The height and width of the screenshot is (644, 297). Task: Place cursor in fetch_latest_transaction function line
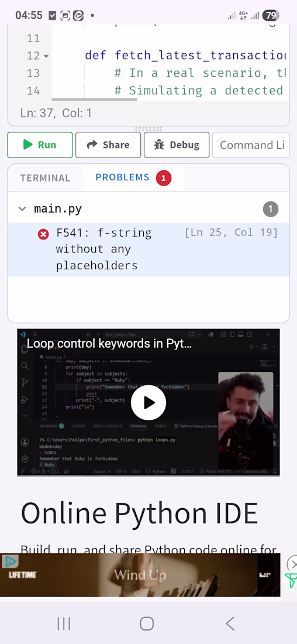pyautogui.click(x=185, y=56)
